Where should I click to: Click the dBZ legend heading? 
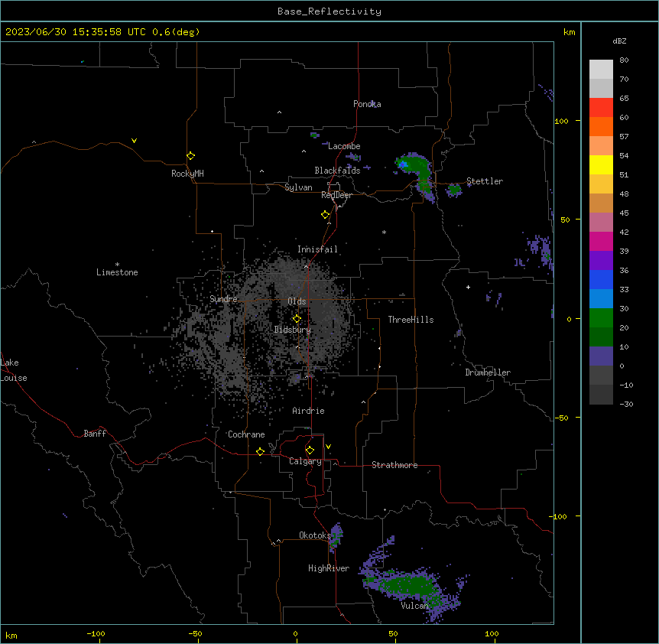619,41
